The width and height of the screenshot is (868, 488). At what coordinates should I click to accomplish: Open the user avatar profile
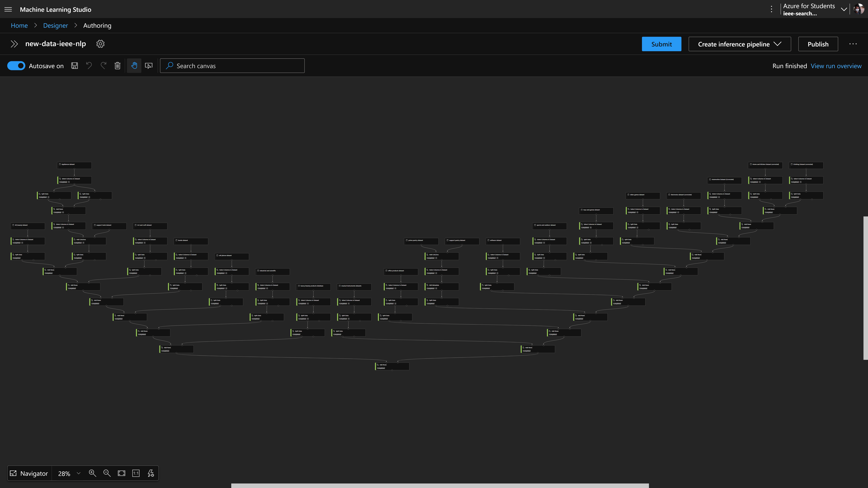tap(859, 9)
